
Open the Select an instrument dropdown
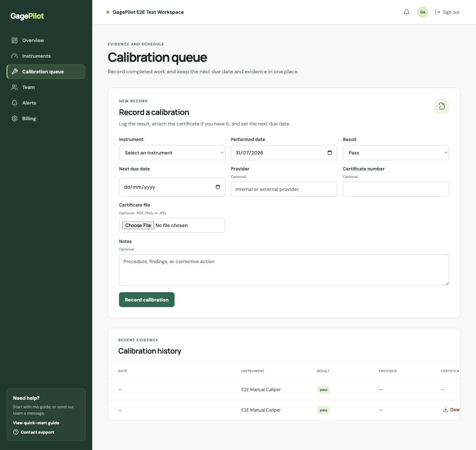tap(172, 153)
